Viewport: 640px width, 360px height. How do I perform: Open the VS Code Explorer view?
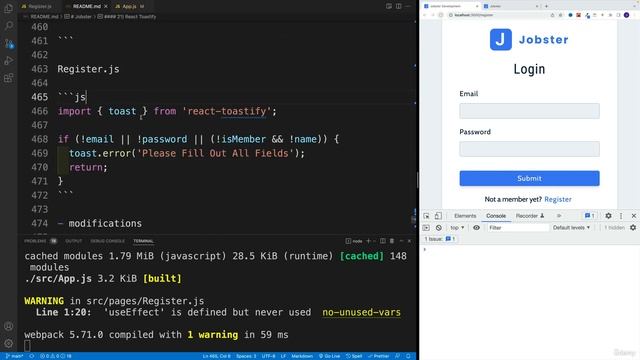pos(8,8)
